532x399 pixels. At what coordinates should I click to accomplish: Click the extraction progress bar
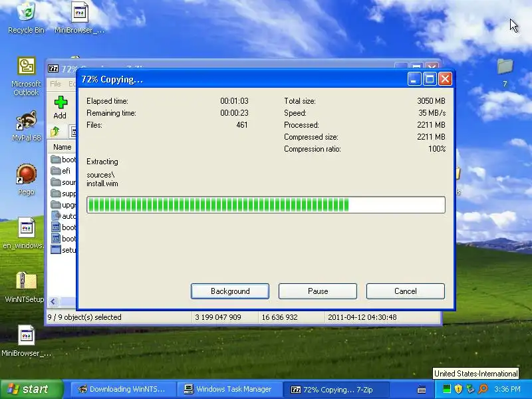(266, 205)
